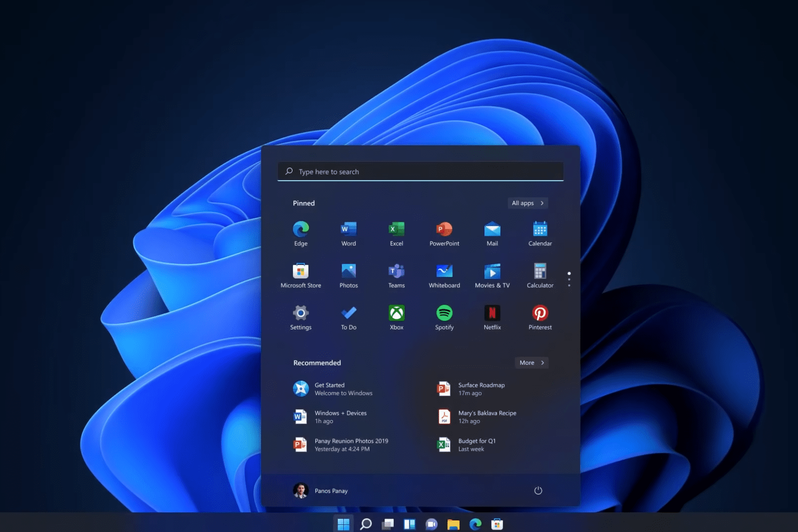
Task: Start PowerPoint from pinned apps
Action: [x=444, y=234]
